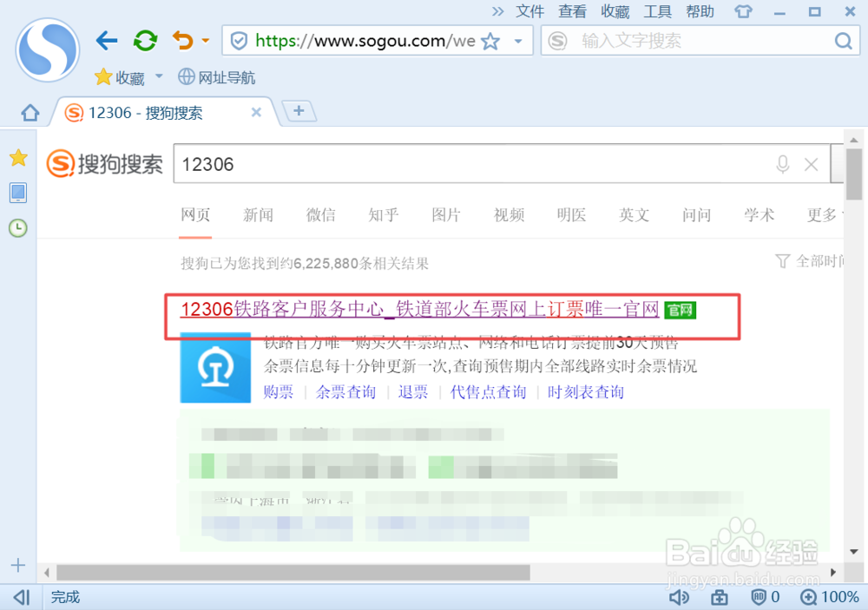Open the 工具 menu
The width and height of the screenshot is (868, 610).
(x=658, y=11)
